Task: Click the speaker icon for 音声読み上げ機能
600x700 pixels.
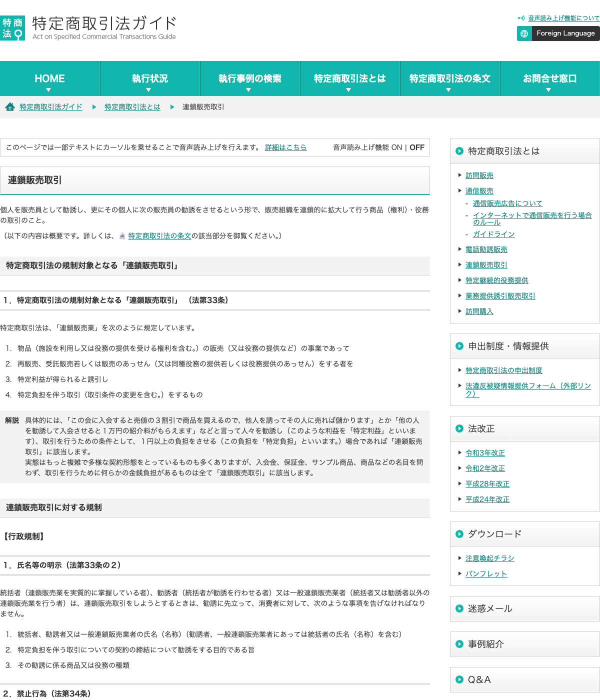Action: click(x=521, y=18)
